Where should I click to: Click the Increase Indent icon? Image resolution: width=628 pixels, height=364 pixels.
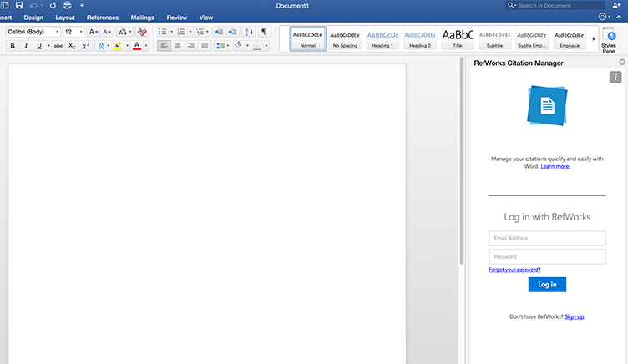[x=232, y=32]
